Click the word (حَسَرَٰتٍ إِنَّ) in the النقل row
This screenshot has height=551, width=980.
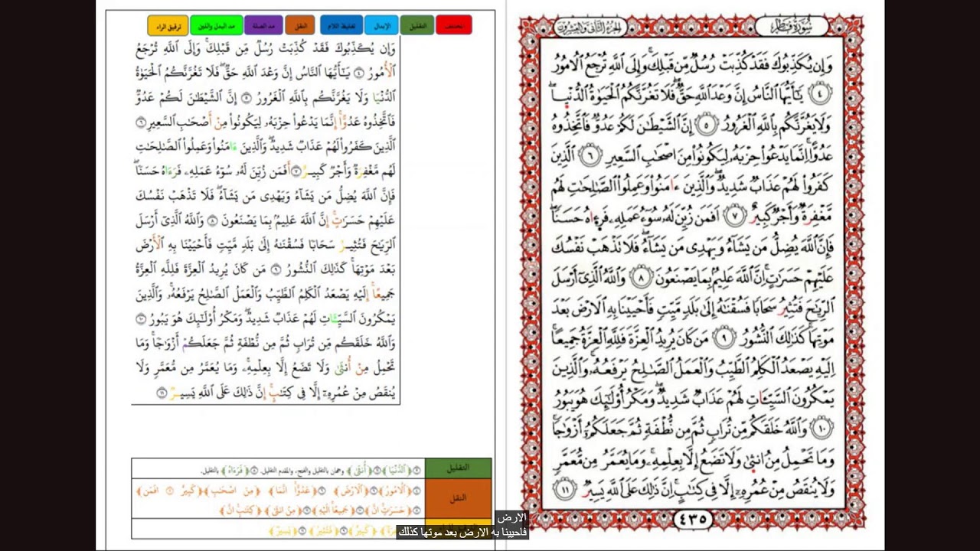coord(389,510)
